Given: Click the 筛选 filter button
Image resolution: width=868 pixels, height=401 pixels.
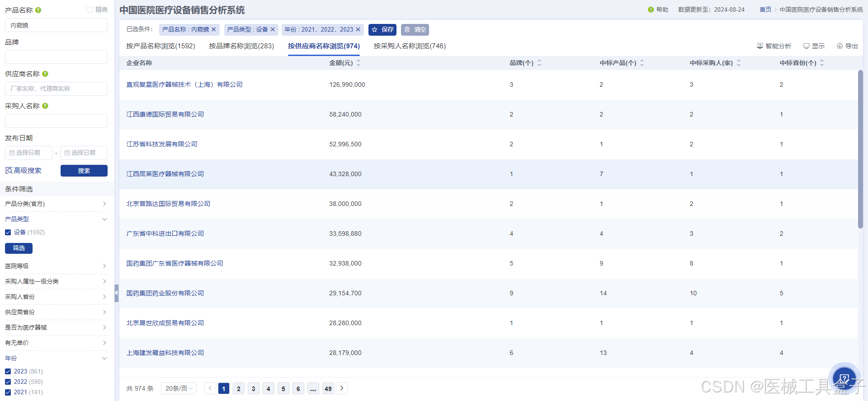Looking at the screenshot, I should click(x=19, y=248).
